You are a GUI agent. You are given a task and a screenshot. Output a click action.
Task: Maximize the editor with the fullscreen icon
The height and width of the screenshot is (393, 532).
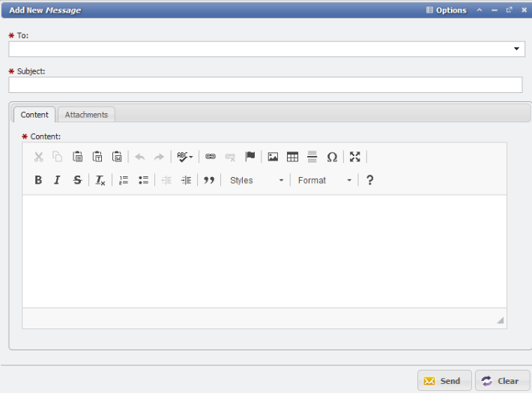pos(355,157)
